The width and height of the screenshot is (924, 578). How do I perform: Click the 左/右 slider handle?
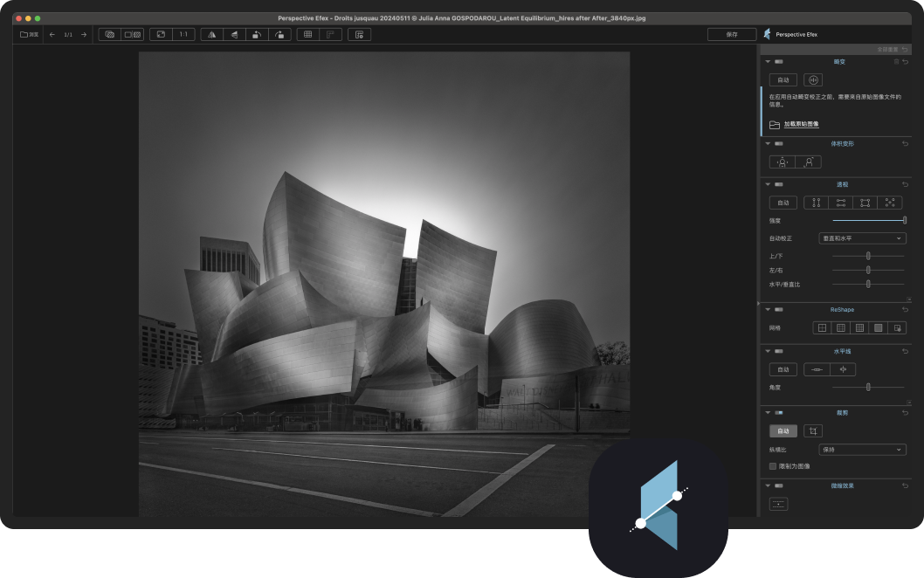pos(868,271)
